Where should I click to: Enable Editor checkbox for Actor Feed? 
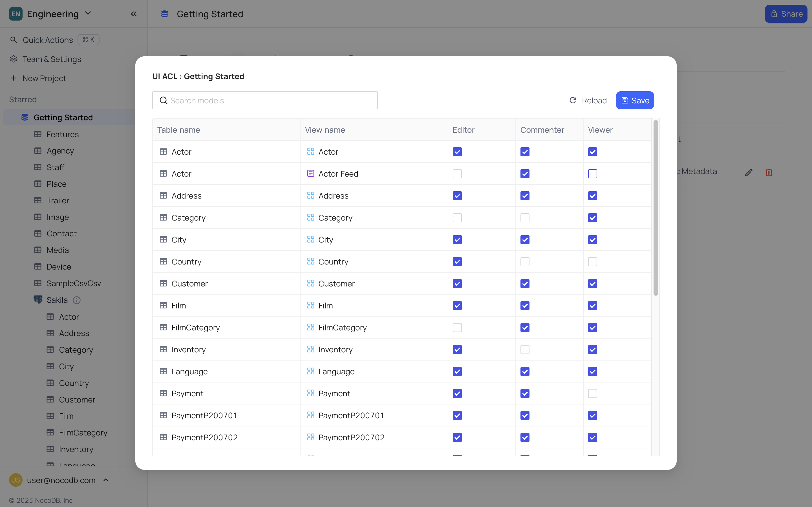pos(457,174)
